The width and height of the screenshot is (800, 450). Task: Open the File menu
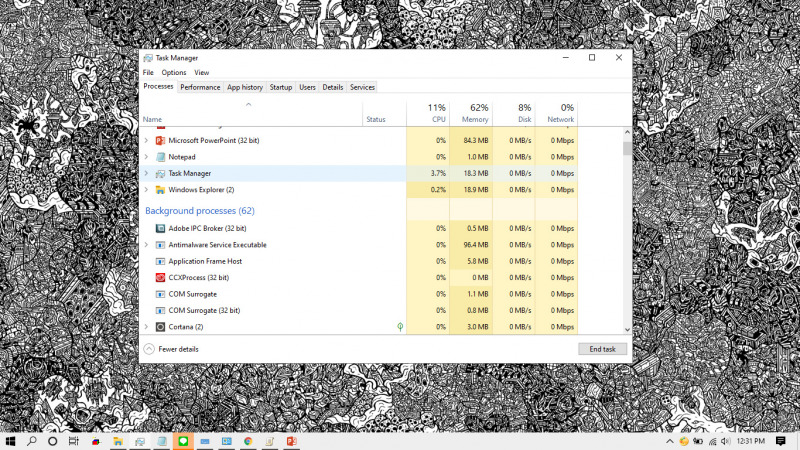(148, 72)
